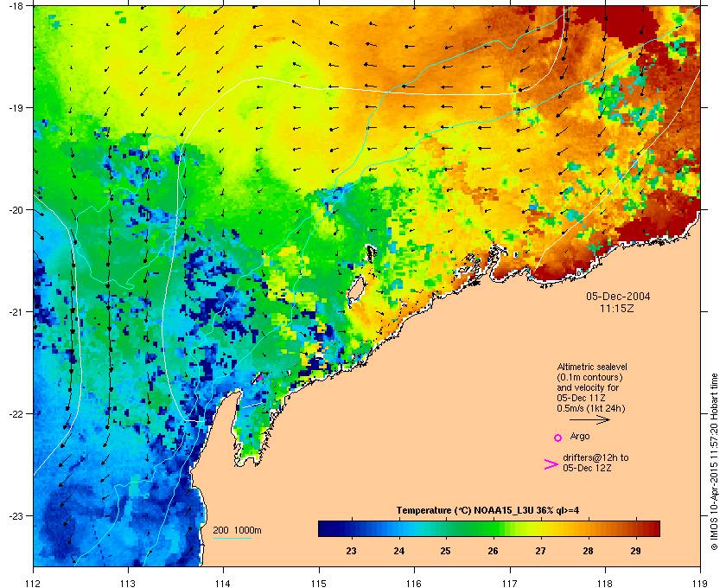Click the latitude axis label -22

point(16,414)
